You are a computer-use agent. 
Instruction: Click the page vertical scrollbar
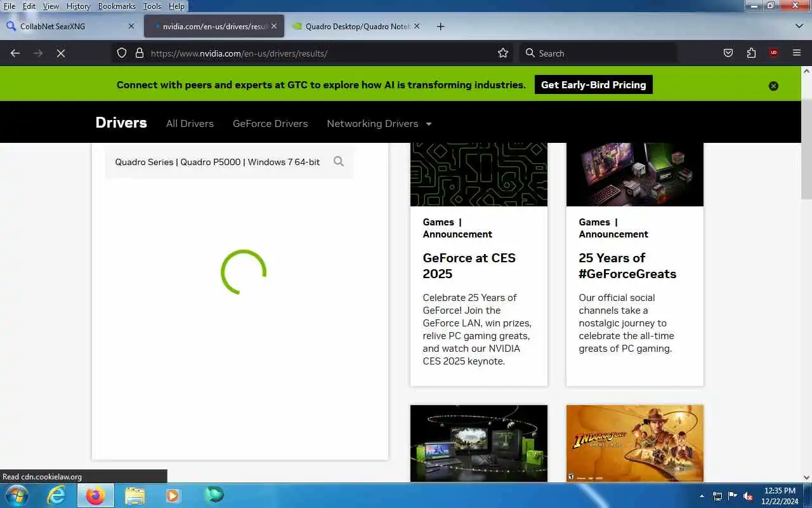click(x=806, y=149)
